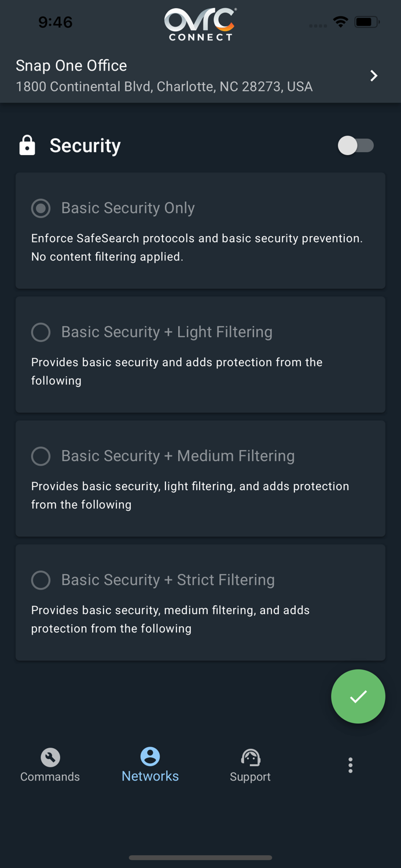This screenshot has height=868, width=401.
Task: Switch to the Networks tab
Action: (x=150, y=776)
